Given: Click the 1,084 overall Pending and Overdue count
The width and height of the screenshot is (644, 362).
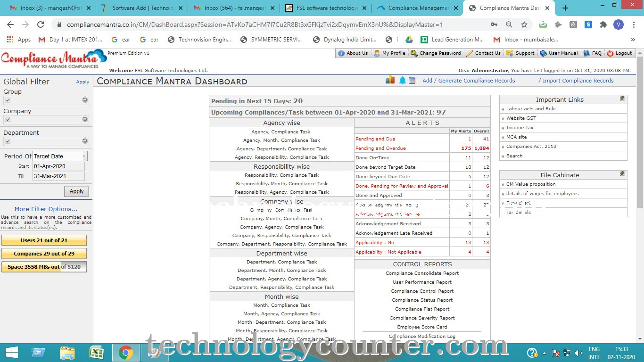Looking at the screenshot, I should click(x=481, y=148).
